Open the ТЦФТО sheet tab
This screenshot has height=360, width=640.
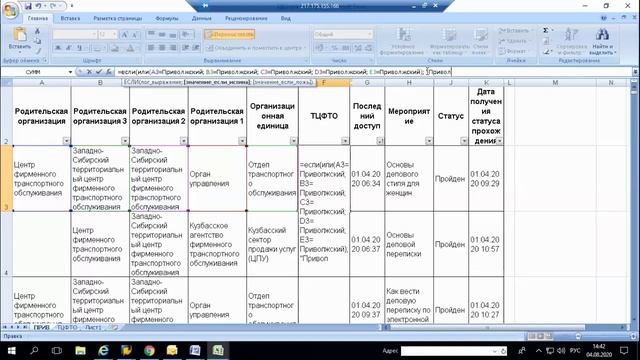[67, 327]
